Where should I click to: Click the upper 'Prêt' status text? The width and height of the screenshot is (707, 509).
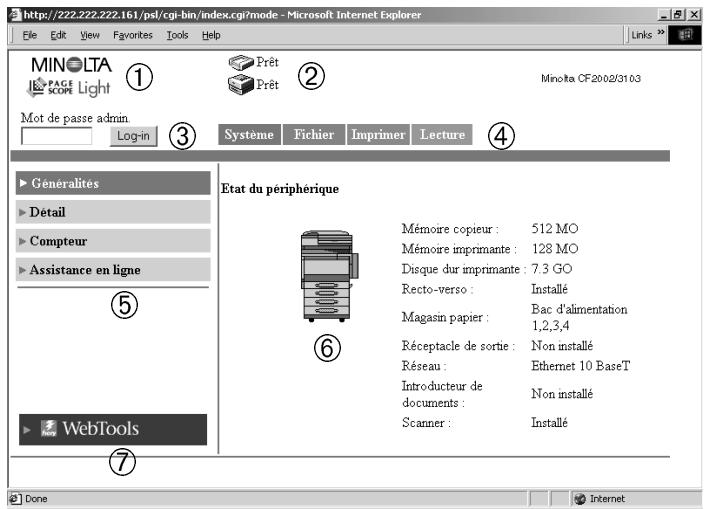click(267, 62)
